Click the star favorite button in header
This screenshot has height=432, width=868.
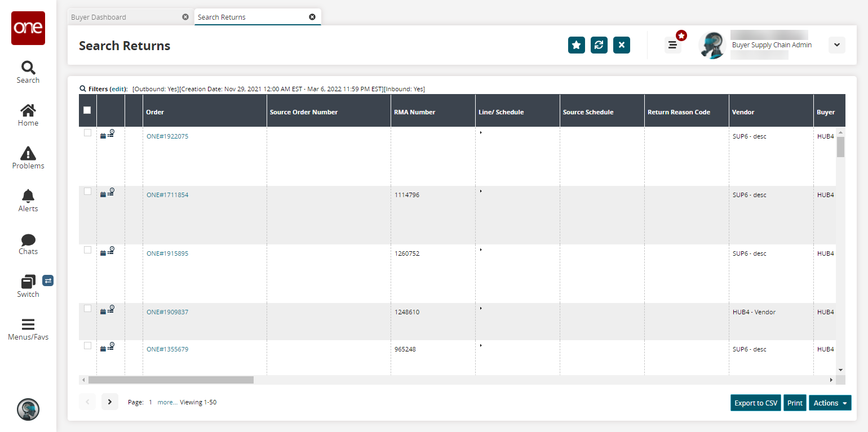pos(576,45)
